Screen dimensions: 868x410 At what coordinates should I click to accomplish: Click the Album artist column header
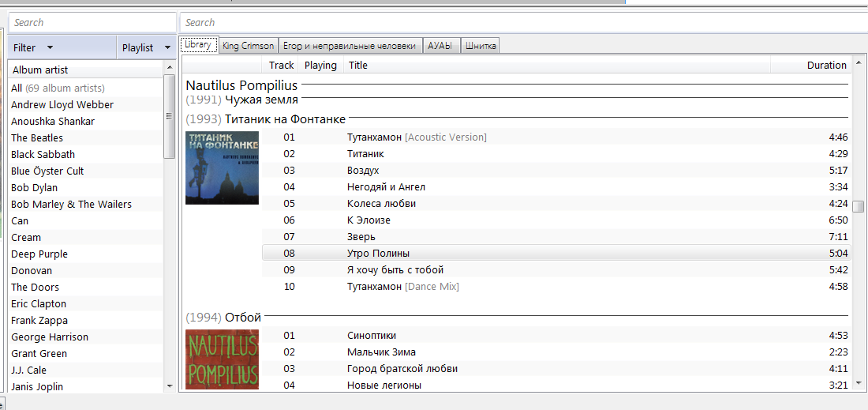(86, 70)
